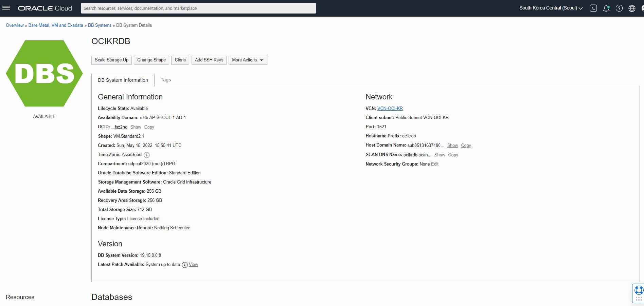644x306 pixels.
Task: Click the Compartment value odpcat2020 (root)/TRPG
Action: point(152,164)
